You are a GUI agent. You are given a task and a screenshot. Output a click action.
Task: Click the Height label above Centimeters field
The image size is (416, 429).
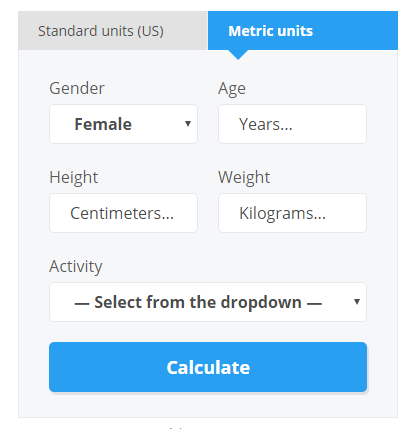pyautogui.click(x=74, y=177)
